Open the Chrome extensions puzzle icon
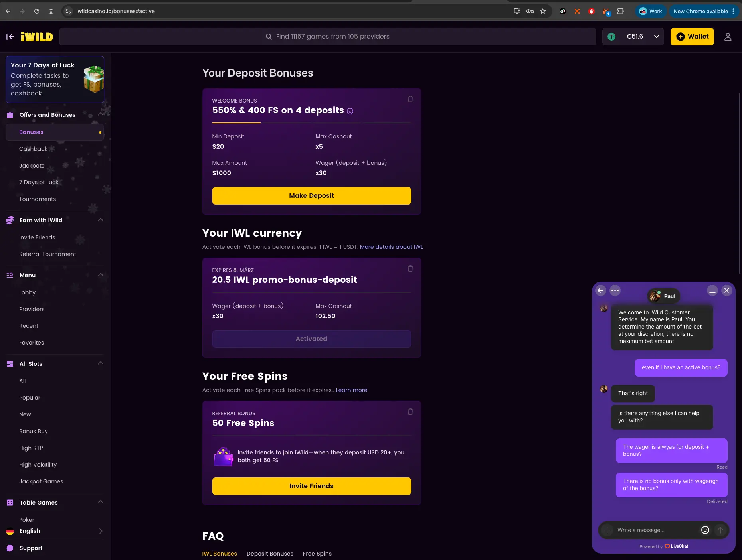Screen dimensions: 742x560 click(620, 11)
